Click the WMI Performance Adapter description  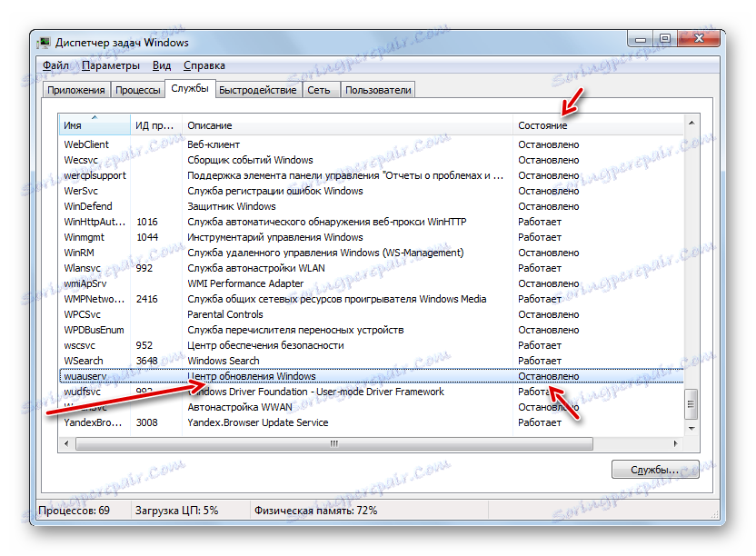pyautogui.click(x=245, y=283)
